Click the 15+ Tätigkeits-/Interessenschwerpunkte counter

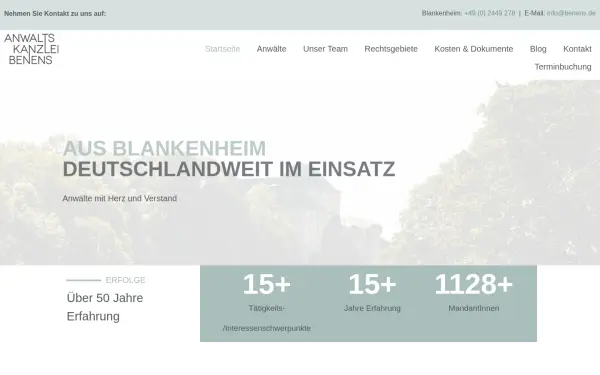267,302
